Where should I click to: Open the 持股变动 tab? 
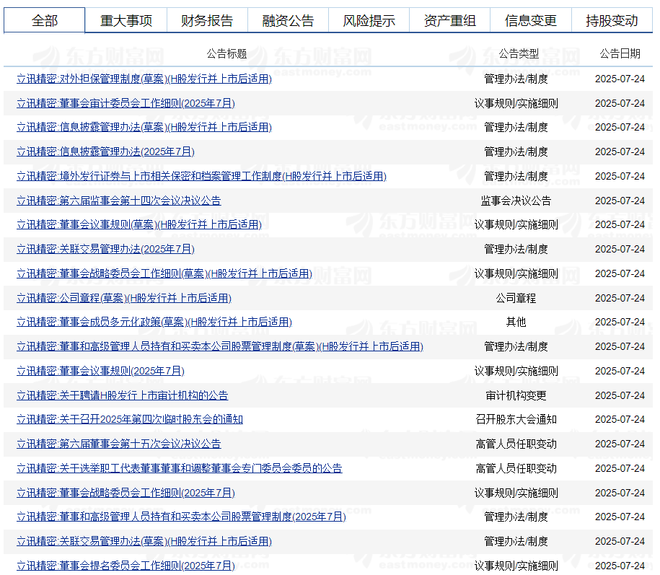[x=612, y=20]
